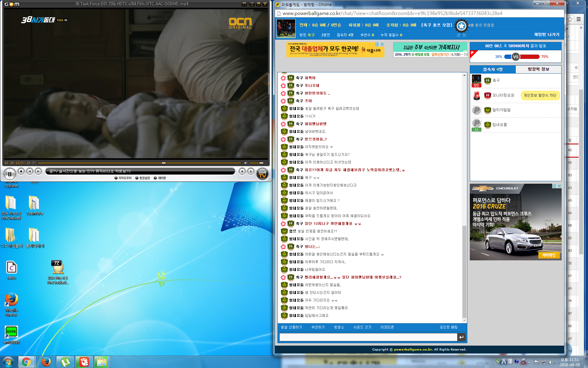The height and width of the screenshot is (368, 588).
Task: Click the speaker mute icon in GOM Player
Action: (246, 163)
